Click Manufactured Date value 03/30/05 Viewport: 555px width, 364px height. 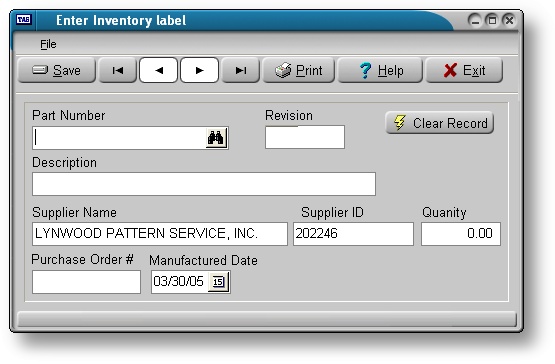(179, 282)
